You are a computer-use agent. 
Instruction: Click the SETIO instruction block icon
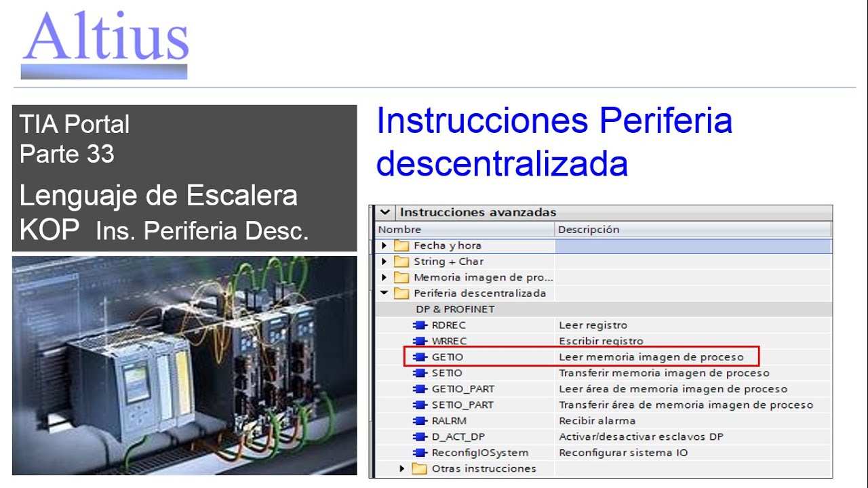point(420,373)
